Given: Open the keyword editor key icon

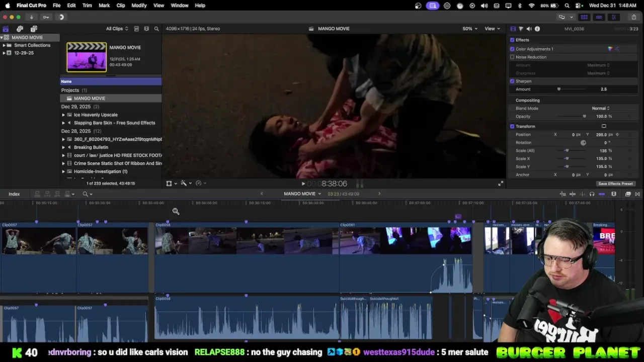Looking at the screenshot, I should click(46, 17).
